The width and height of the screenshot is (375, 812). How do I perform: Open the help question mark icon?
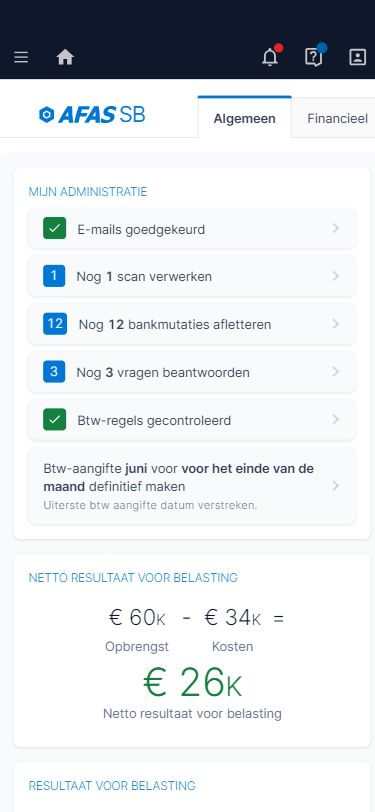(x=313, y=57)
